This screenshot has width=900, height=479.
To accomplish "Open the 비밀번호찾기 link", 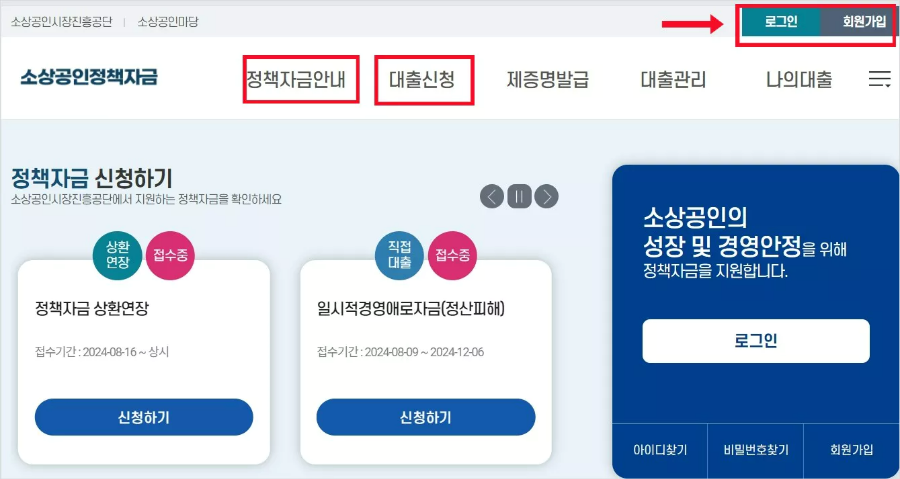I will pos(756,450).
